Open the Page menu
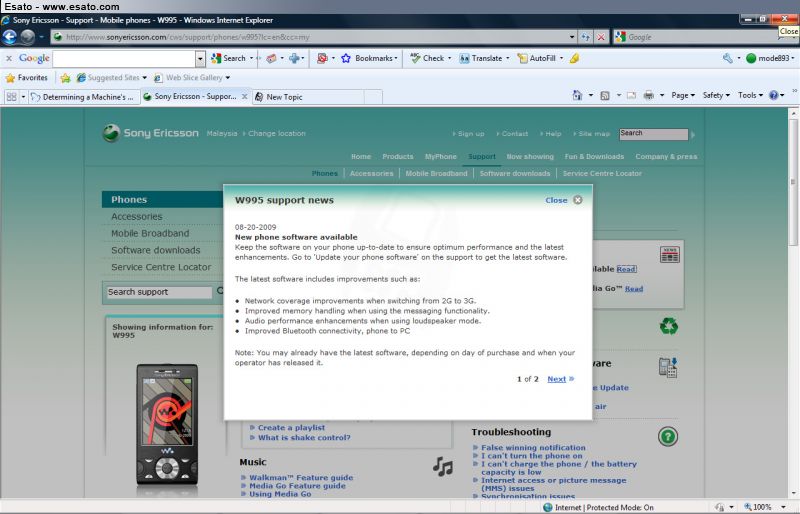The height and width of the screenshot is (514, 800). pyautogui.click(x=683, y=95)
